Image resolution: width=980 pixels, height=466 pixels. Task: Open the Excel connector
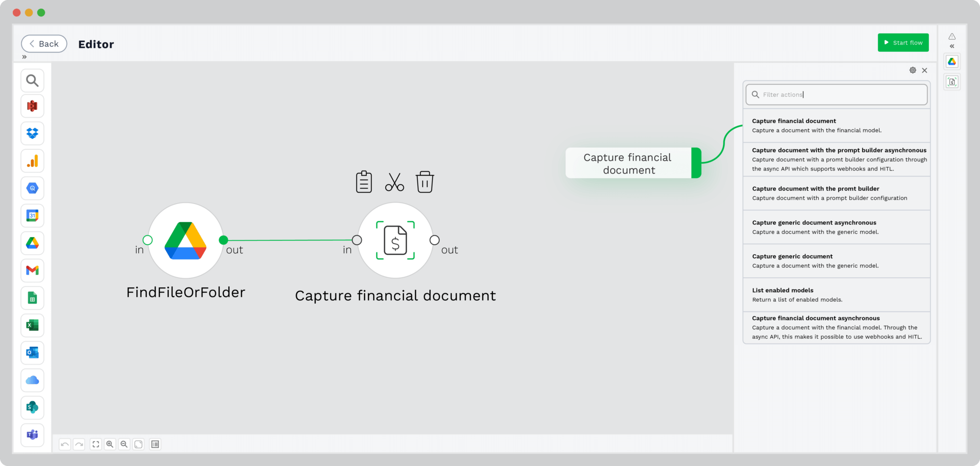click(x=32, y=325)
